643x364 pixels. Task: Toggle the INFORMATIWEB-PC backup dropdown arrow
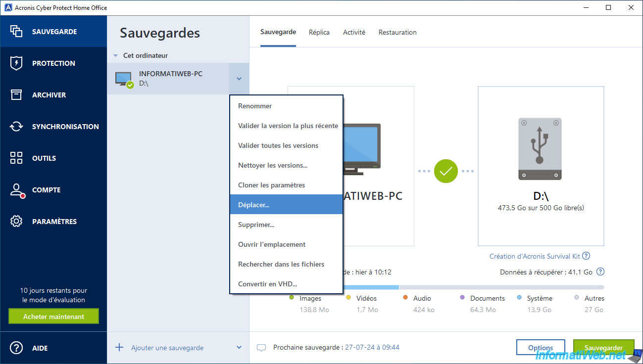(239, 79)
